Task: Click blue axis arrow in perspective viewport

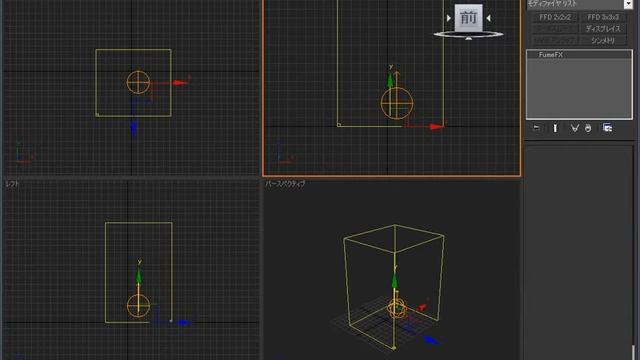Action: coord(431,340)
